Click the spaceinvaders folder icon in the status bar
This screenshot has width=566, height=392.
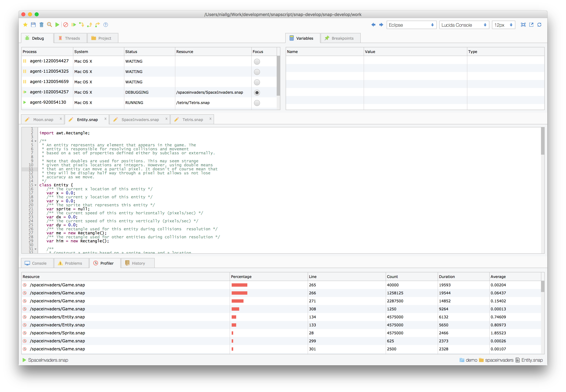481,360
